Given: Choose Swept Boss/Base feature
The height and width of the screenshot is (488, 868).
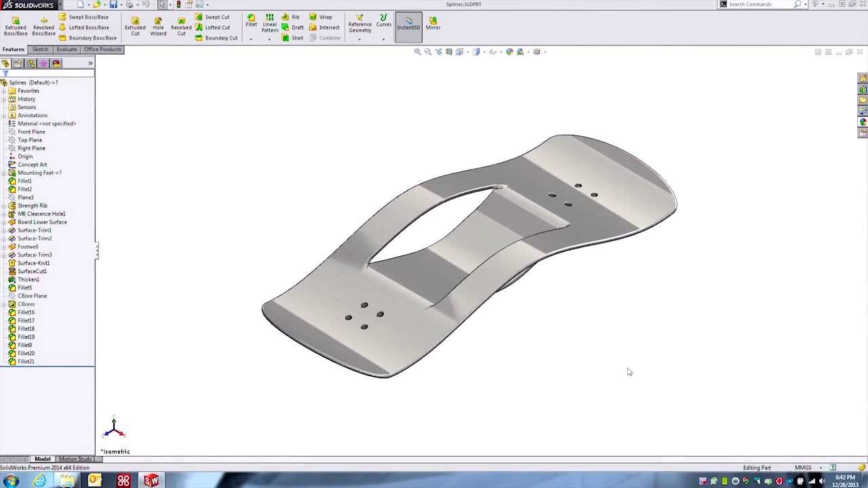Looking at the screenshot, I should [x=83, y=17].
